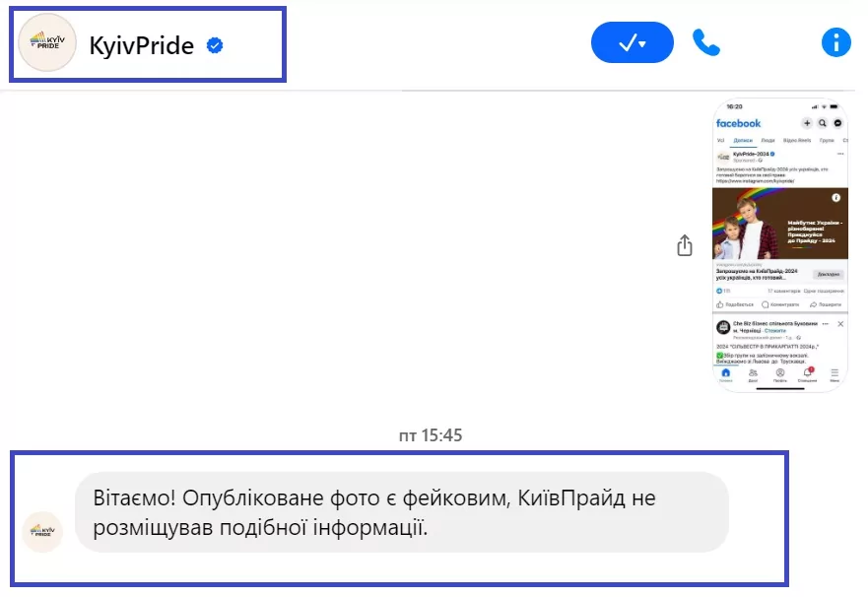Start a voice call with KyivPride
The width and height of the screenshot is (868, 597).
point(705,42)
